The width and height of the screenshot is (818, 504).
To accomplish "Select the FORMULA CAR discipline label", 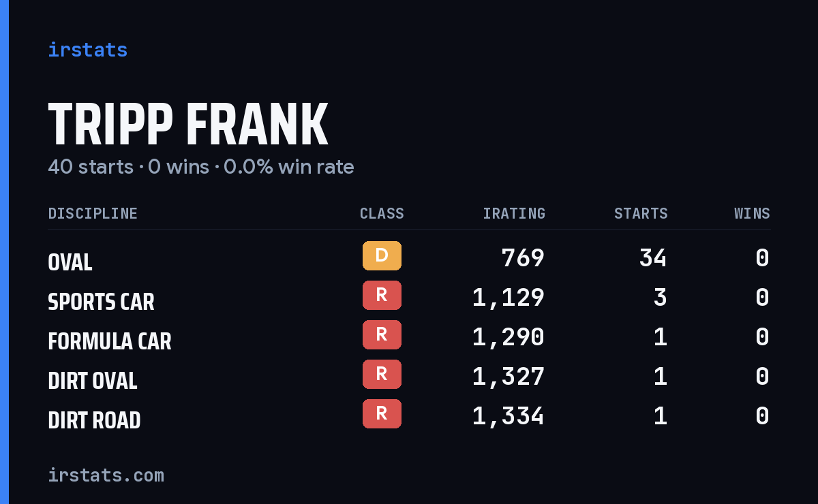I will pyautogui.click(x=110, y=341).
